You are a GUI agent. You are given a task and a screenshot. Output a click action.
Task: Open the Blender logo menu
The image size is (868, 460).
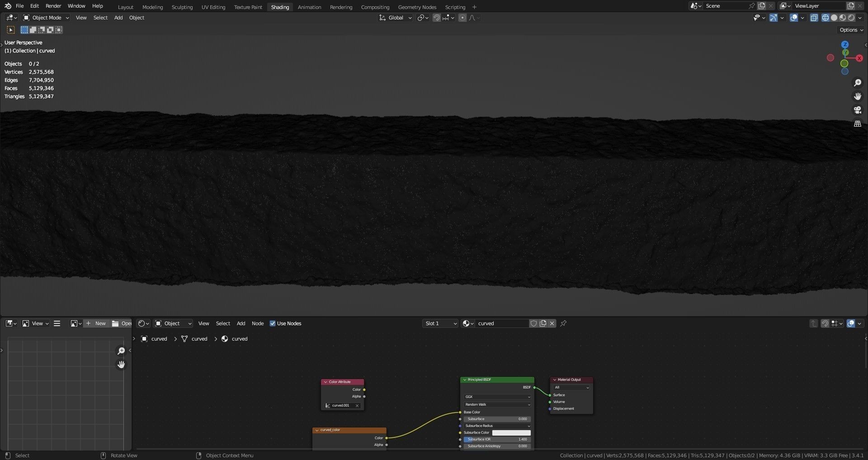(8, 6)
